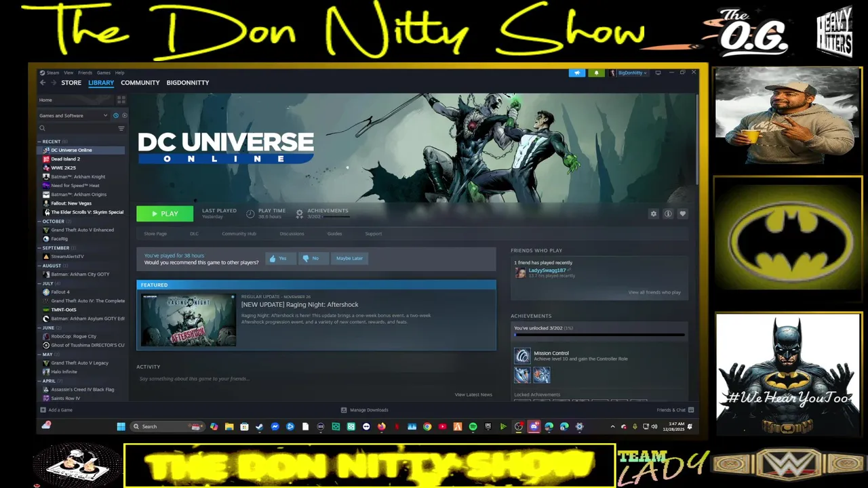Viewport: 868px width, 488px height.
Task: Open Firefox from the taskbar
Action: pos(381,426)
